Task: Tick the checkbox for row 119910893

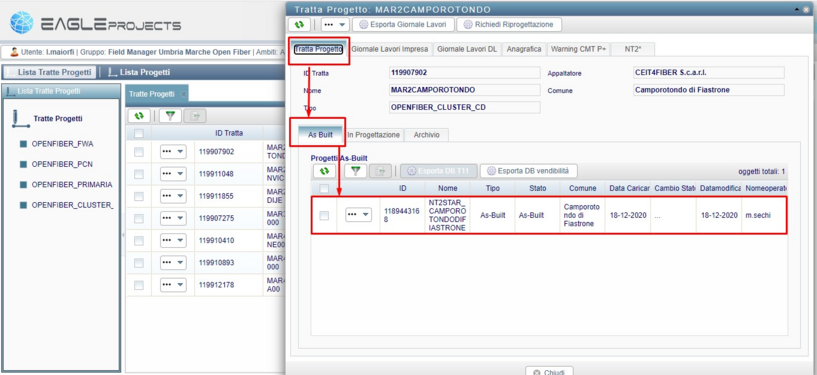Action: click(x=139, y=263)
